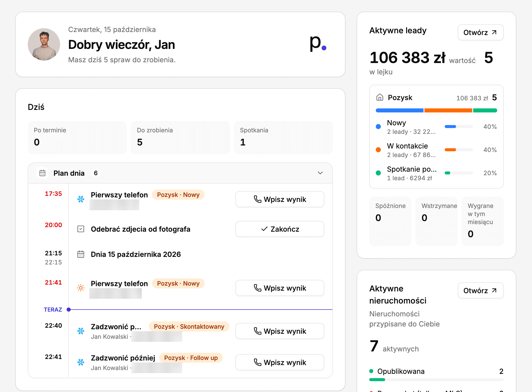The image size is (532, 392).
Task: Open the Spóźnione stat tile
Action: 390,221
